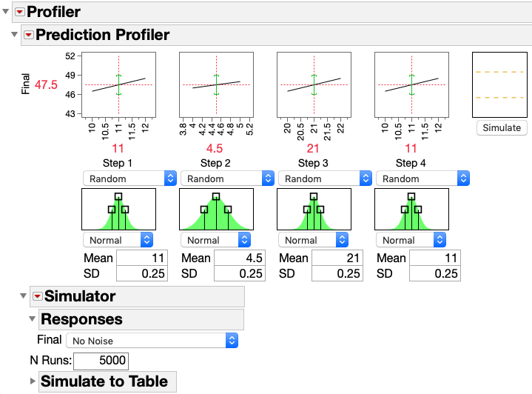
Task: Open Step 1 Random dropdown
Action: [129, 178]
